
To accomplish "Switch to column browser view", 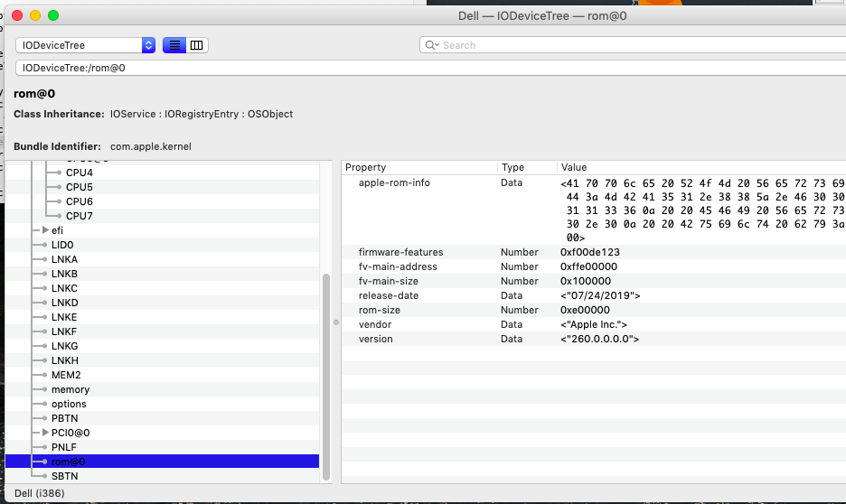I will point(197,45).
